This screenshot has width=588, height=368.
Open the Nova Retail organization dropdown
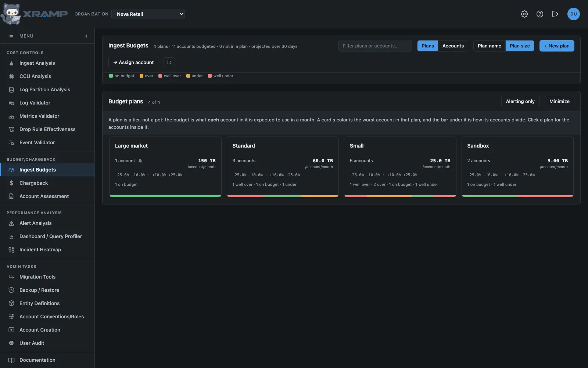click(148, 14)
